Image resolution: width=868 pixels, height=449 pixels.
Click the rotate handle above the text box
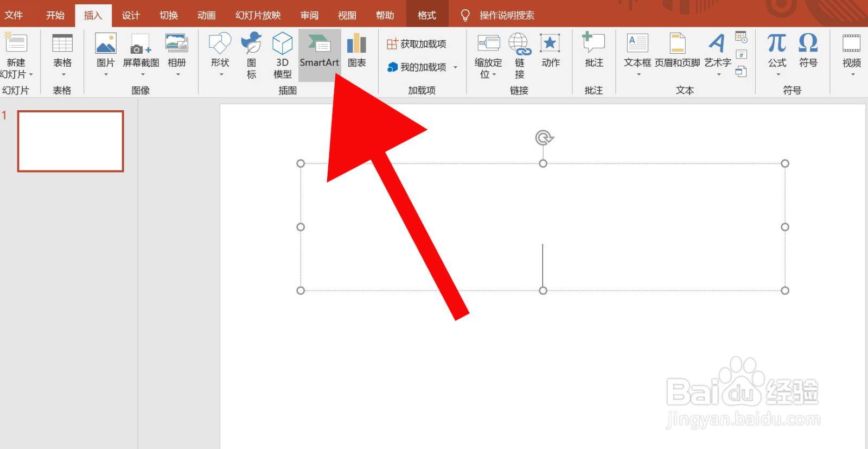[544, 137]
